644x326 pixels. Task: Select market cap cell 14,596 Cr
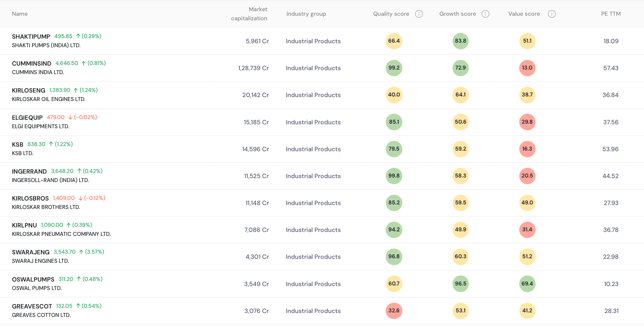[255, 149]
